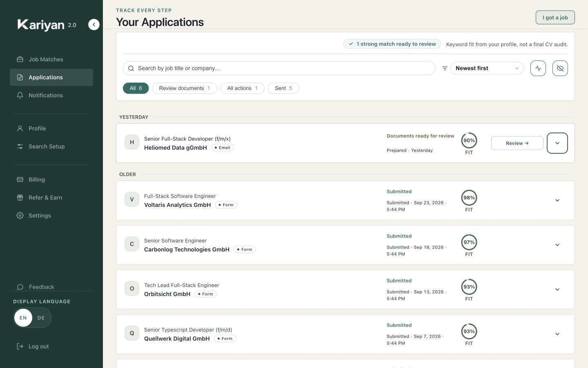The image size is (588, 368).
Task: Select the All actions filter
Action: pyautogui.click(x=243, y=88)
